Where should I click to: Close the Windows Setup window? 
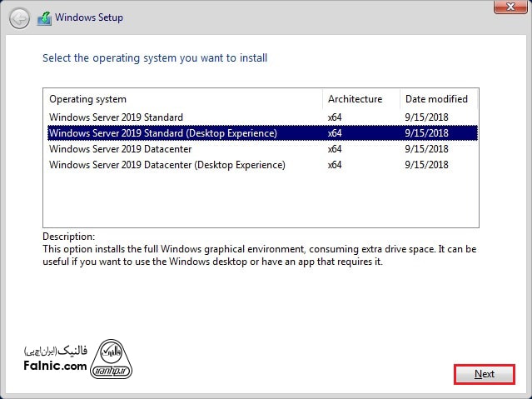[506, 8]
